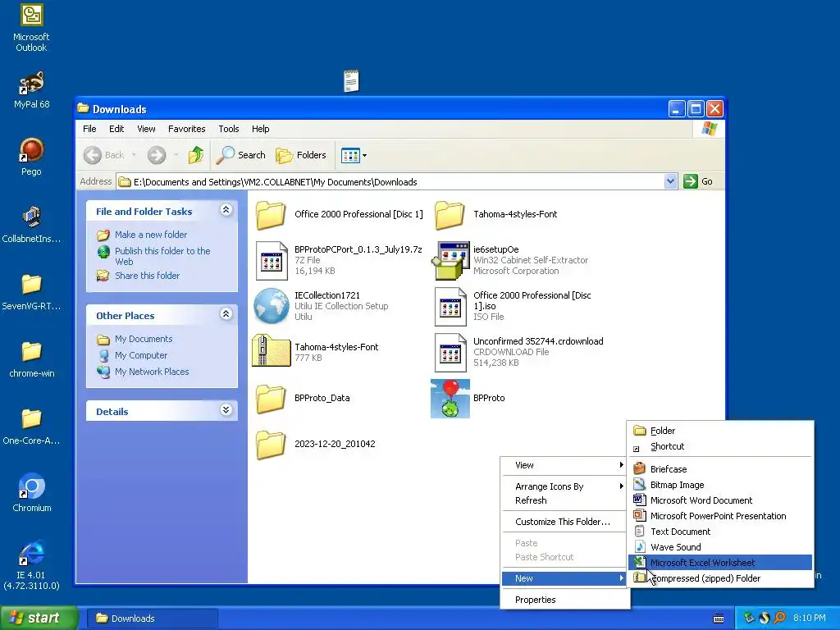Click the Back arrow icon in toolbar

[93, 155]
